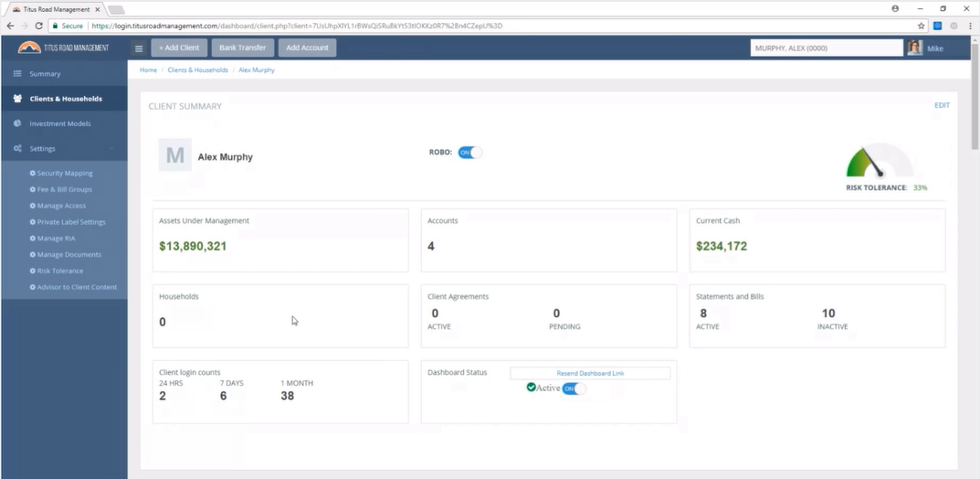980x479 pixels.
Task: Open Summary in the sidebar
Action: tap(64, 74)
